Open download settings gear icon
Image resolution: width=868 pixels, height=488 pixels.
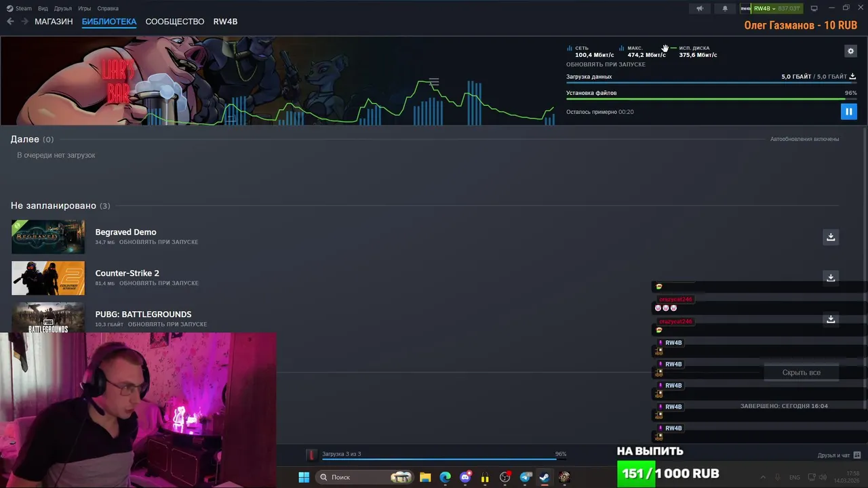[x=850, y=51]
